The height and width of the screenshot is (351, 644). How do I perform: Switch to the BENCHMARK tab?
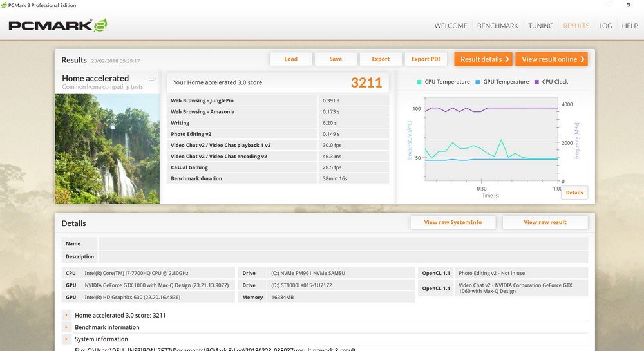point(497,26)
